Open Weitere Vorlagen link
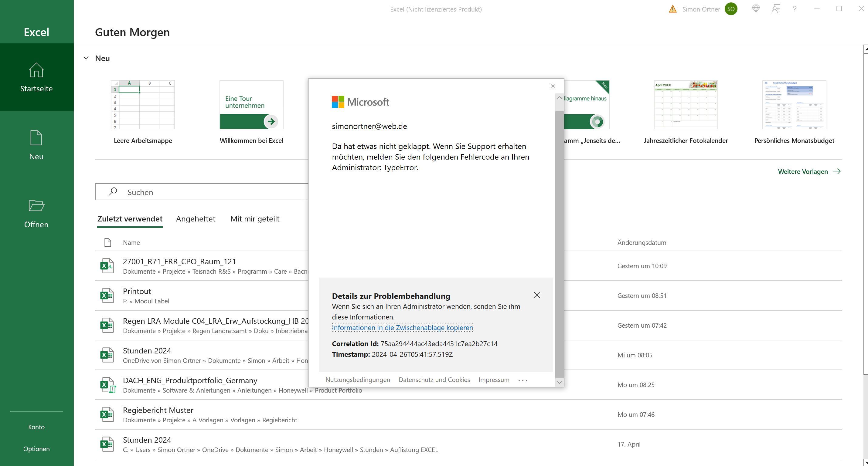868x466 pixels. (809, 171)
